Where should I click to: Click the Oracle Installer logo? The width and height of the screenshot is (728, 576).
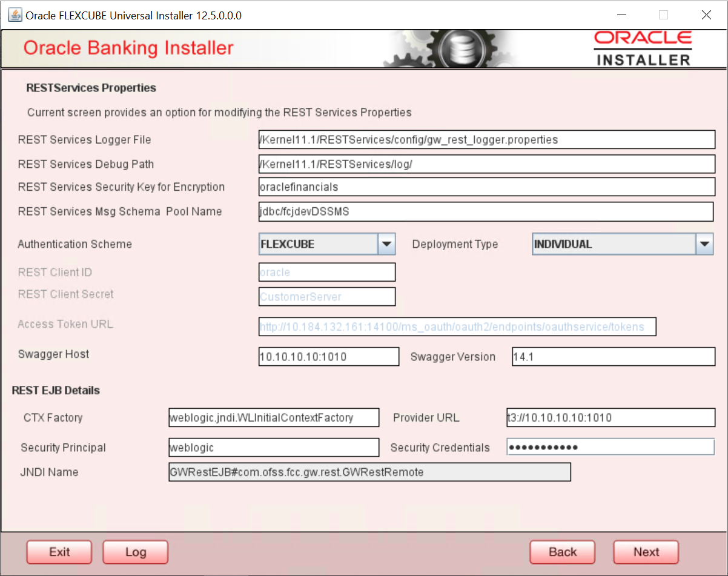643,48
